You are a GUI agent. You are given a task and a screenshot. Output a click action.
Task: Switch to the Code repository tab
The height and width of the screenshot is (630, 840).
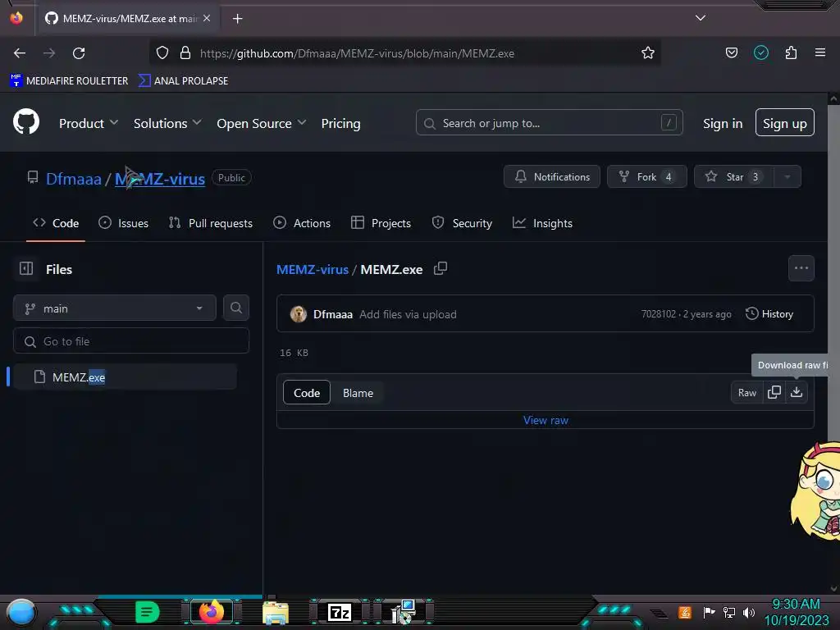point(56,223)
